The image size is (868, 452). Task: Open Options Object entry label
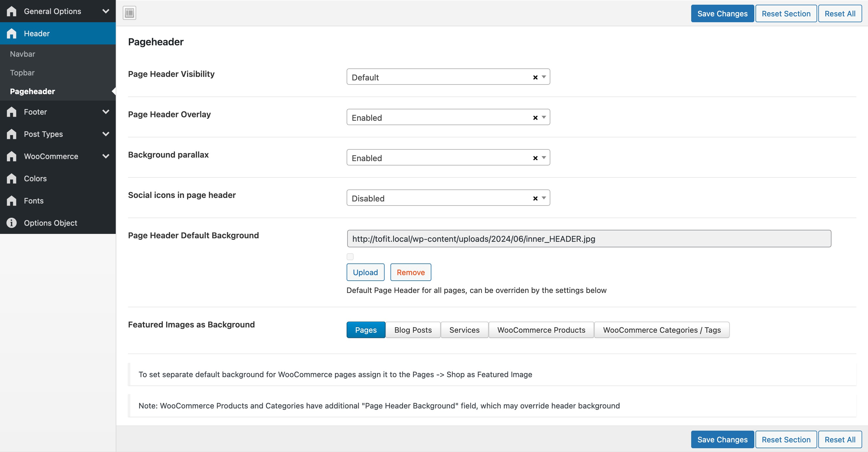click(51, 223)
